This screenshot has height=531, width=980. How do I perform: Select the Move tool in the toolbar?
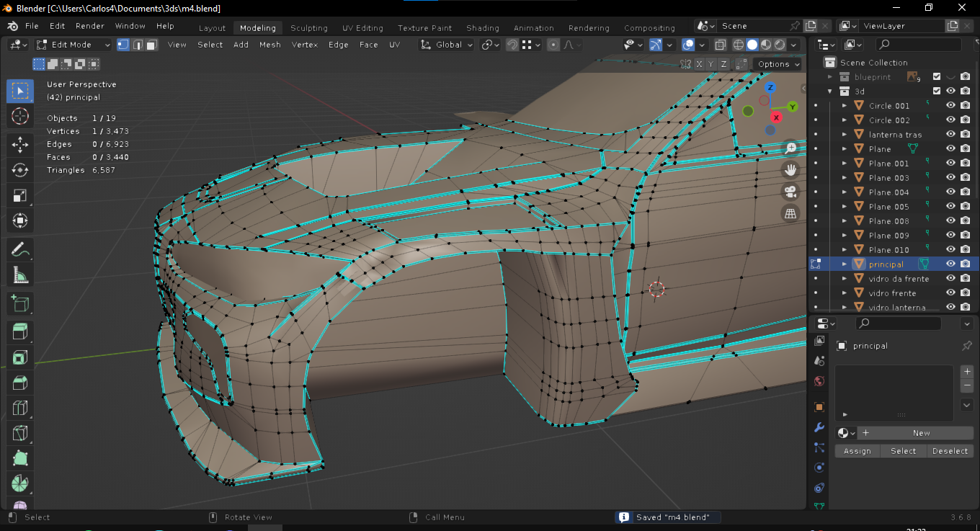[20, 143]
